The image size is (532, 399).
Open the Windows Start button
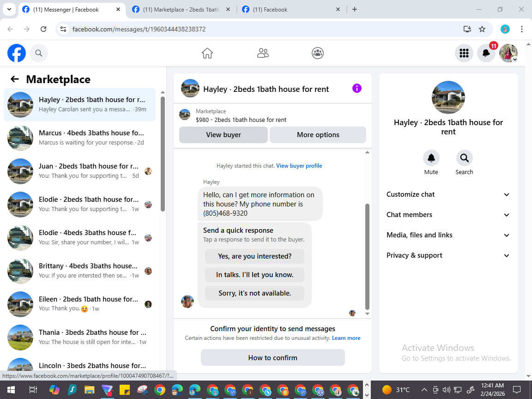tap(11, 389)
